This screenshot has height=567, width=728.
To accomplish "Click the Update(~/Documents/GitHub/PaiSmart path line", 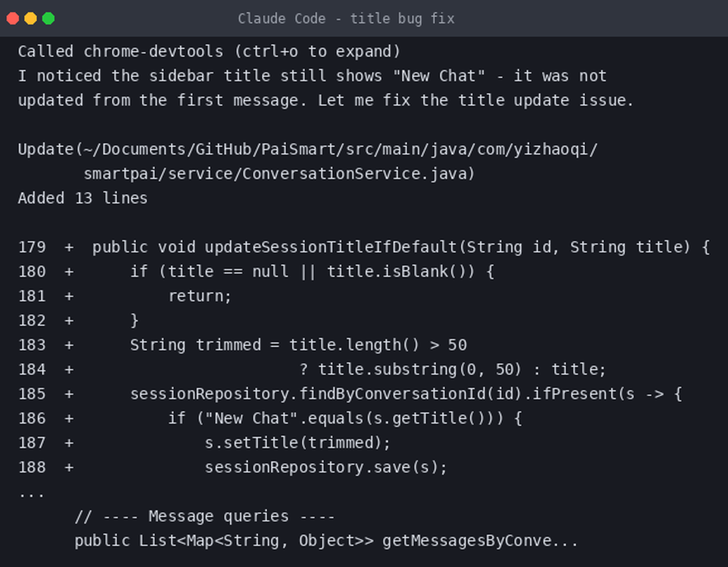I will click(x=307, y=149).
